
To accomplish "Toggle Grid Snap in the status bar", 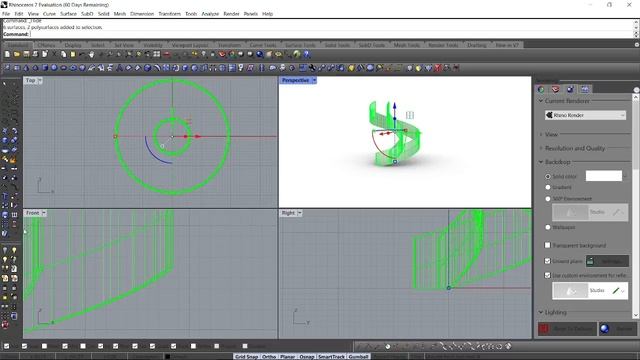I will (x=247, y=356).
